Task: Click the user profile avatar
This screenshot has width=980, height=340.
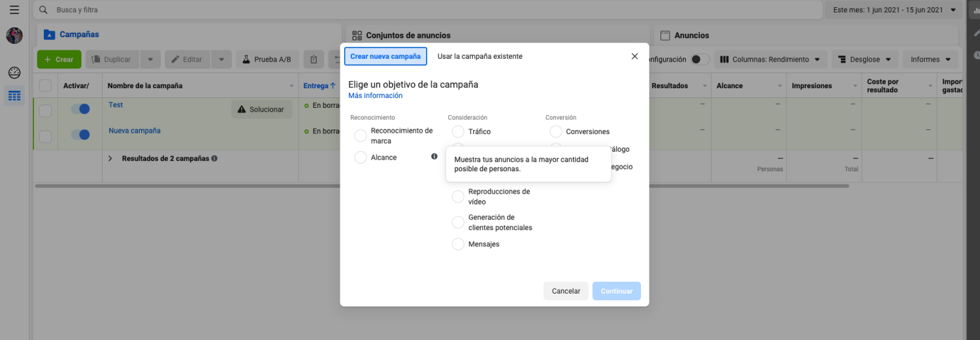Action: [14, 35]
